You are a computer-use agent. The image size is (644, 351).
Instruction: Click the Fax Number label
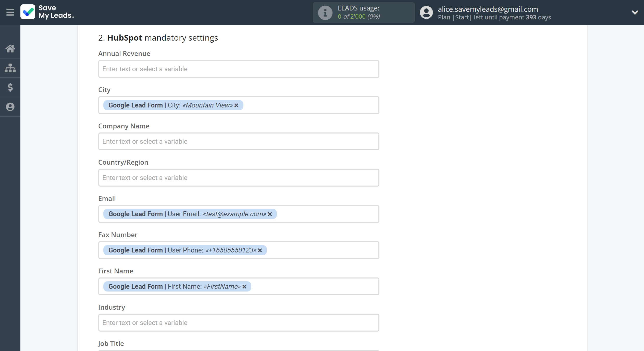[118, 235]
